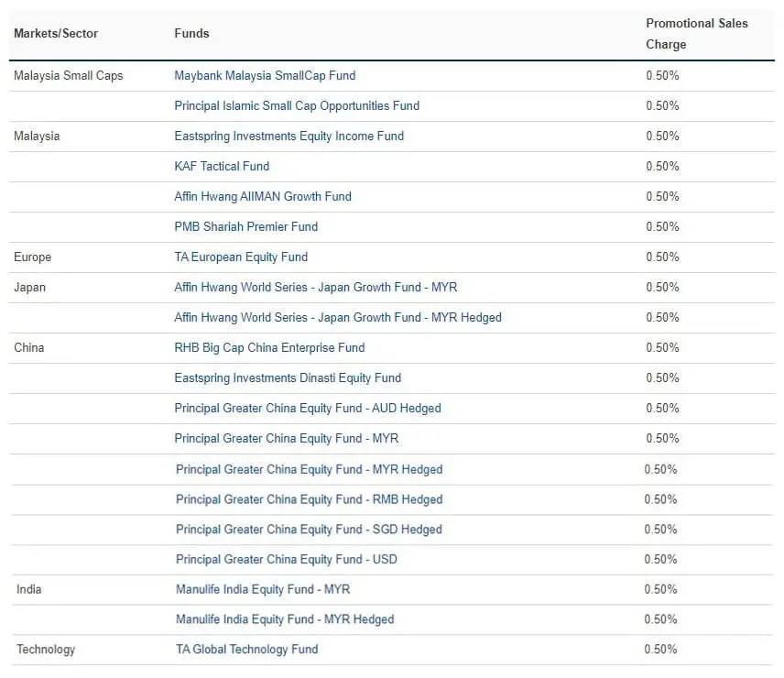Select the TA Global Technology Fund link

247,650
